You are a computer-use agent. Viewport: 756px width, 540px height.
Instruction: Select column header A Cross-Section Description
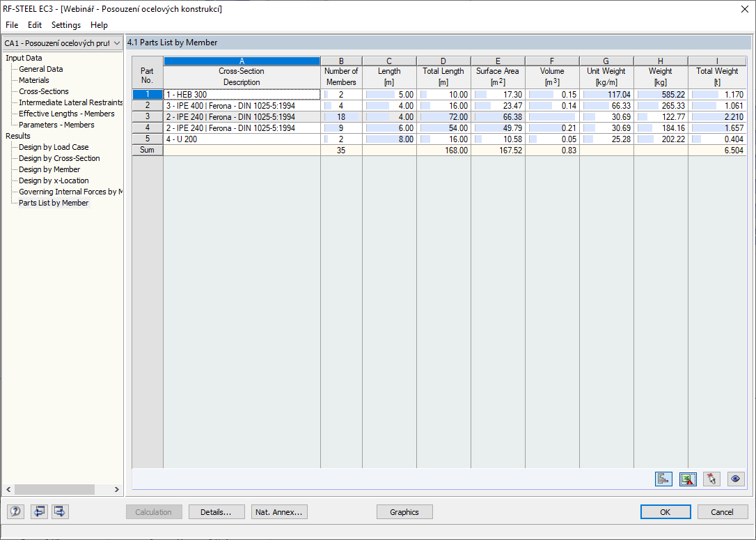(241, 61)
